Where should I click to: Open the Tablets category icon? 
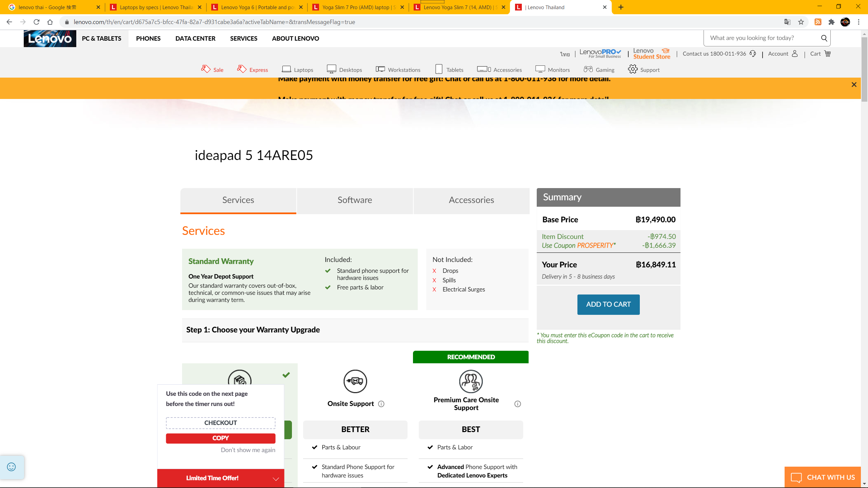point(439,69)
